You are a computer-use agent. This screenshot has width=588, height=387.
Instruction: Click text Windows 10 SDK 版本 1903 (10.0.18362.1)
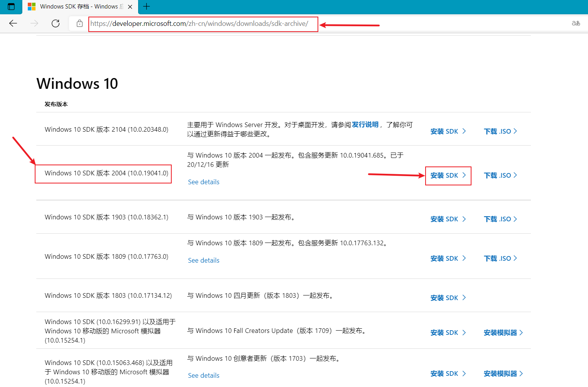(106, 217)
